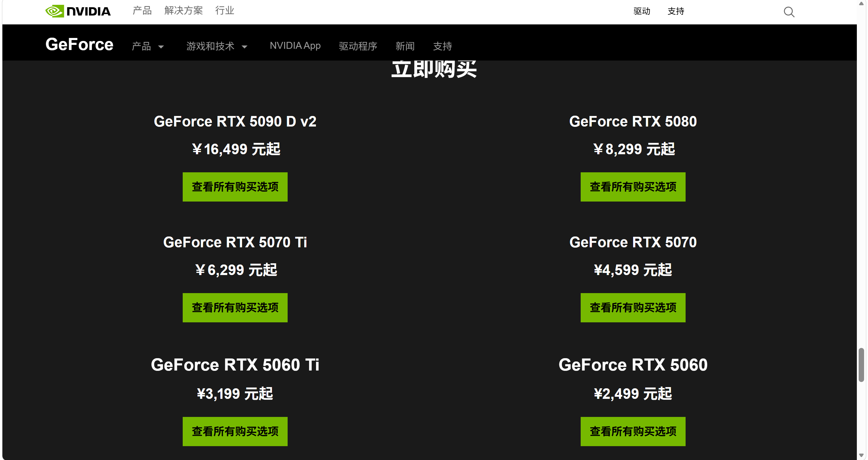Click the ¥8,299 元起 price

[634, 149]
